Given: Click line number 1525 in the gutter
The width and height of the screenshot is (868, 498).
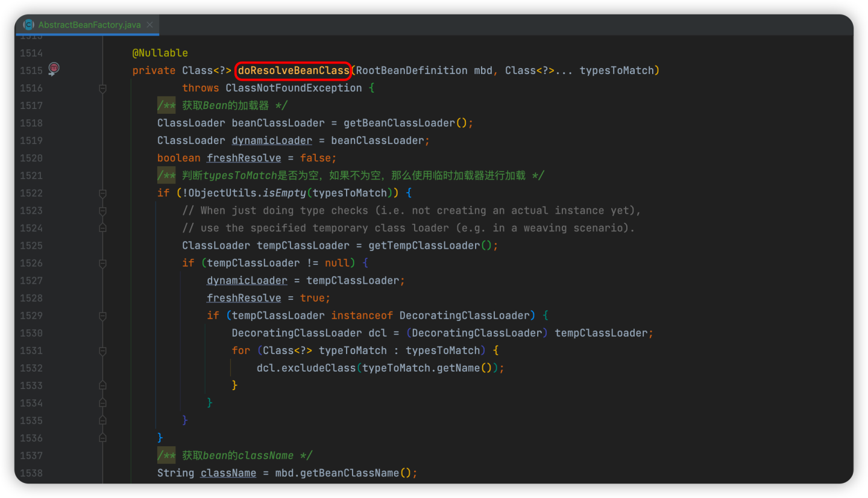Looking at the screenshot, I should coord(31,246).
